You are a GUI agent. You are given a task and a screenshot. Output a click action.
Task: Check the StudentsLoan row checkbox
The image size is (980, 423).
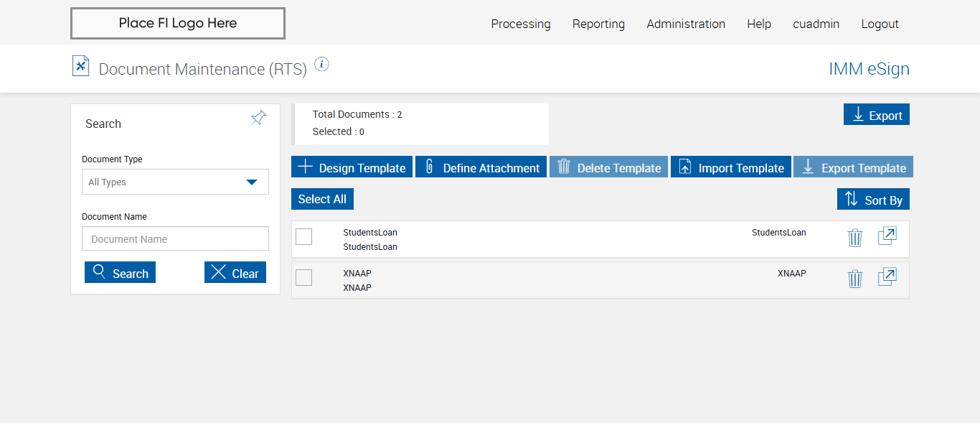[304, 236]
